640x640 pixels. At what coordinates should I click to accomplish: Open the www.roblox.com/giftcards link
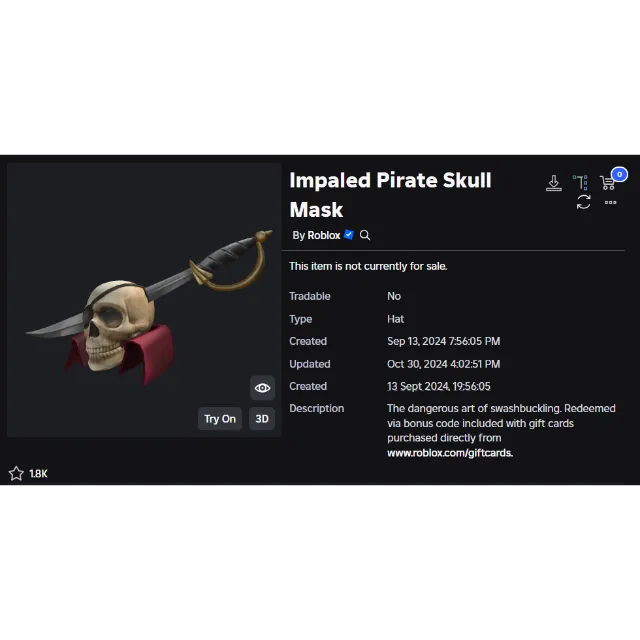click(450, 453)
